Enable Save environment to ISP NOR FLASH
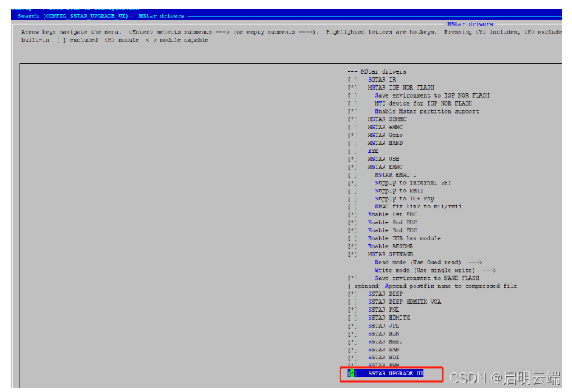The width and height of the screenshot is (572, 392). 353,95
